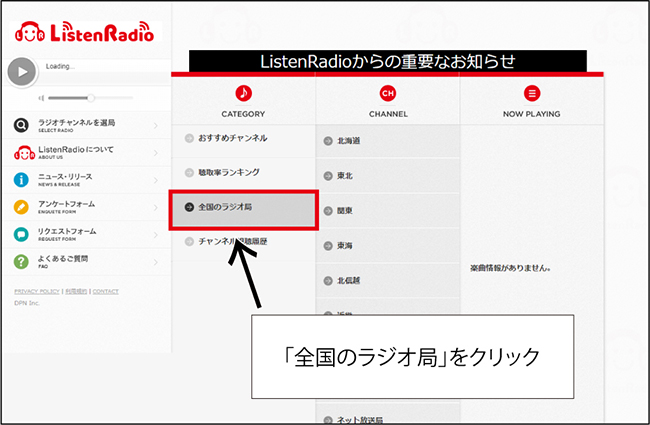The image size is (650, 425).
Task: Expand chevron on FAQ row
Action: (x=156, y=262)
